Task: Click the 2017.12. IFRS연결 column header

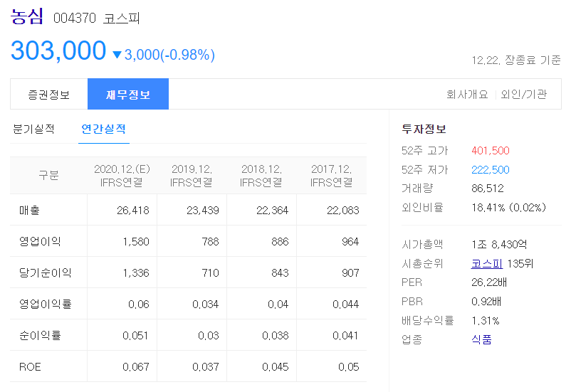Action: click(x=331, y=176)
